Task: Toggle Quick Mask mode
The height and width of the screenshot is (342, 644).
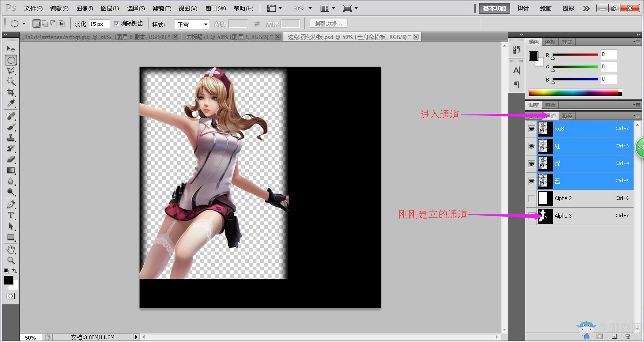Action: click(10, 296)
